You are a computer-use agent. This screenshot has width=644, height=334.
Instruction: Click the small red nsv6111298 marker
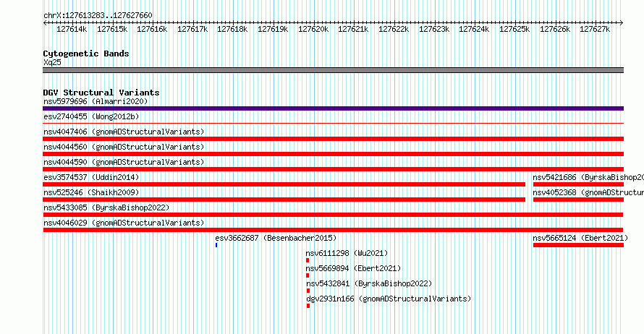click(308, 260)
